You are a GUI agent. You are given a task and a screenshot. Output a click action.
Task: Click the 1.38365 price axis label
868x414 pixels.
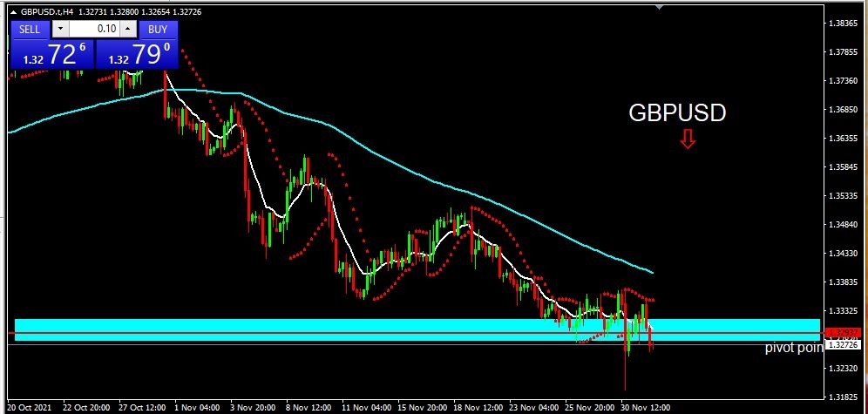843,24
